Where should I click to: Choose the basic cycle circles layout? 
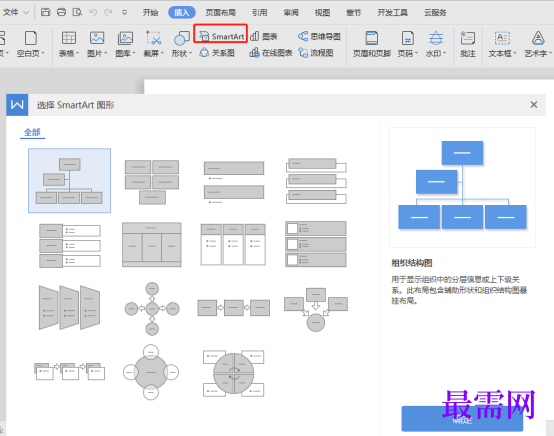click(x=151, y=372)
